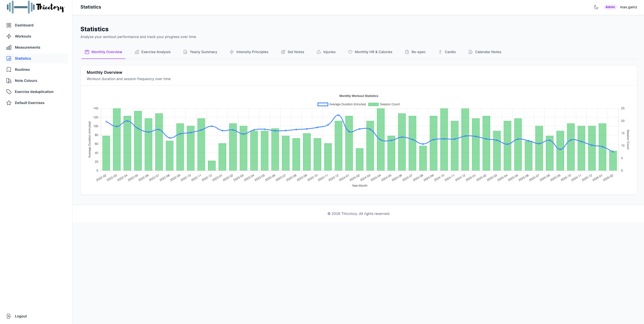This screenshot has width=644, height=324.
Task: Click the Thicctory logo
Action: coord(36,7)
